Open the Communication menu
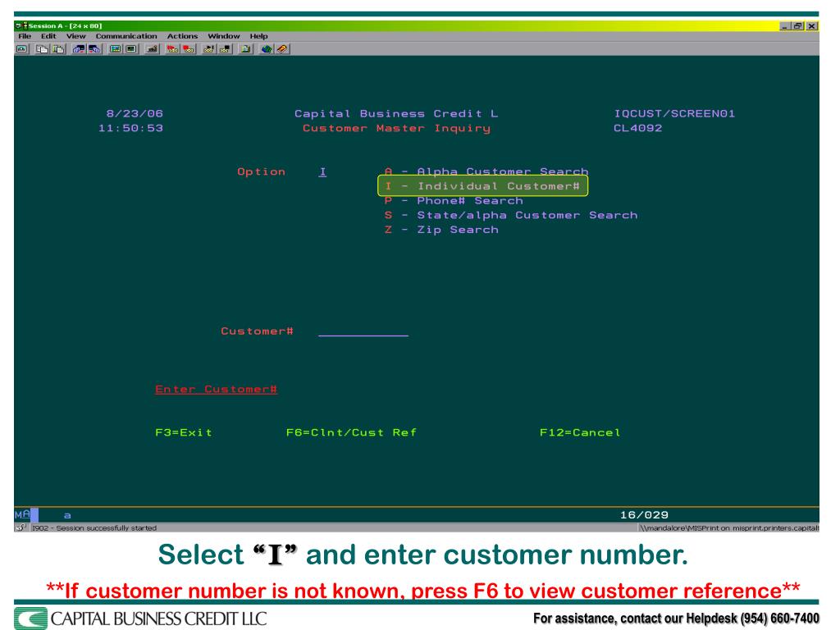 [126, 36]
